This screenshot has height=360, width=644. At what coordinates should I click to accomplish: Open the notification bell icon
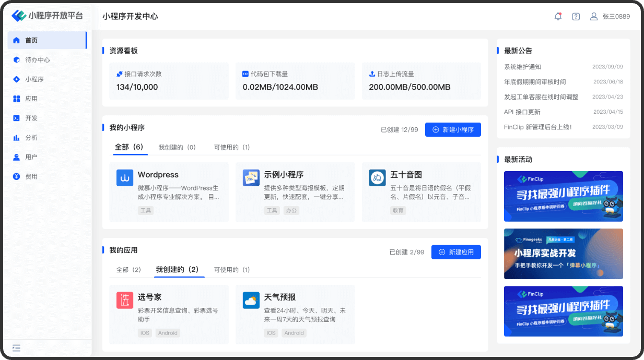click(558, 16)
